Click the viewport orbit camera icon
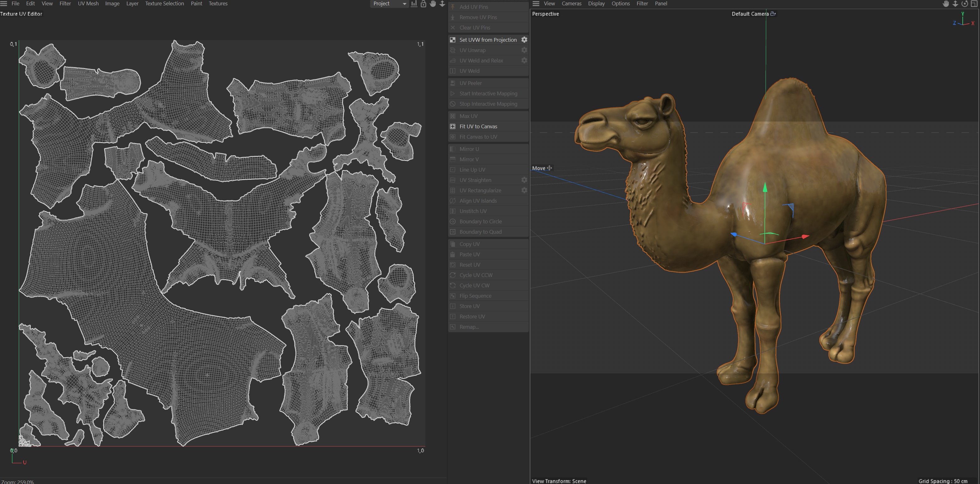 (x=964, y=4)
